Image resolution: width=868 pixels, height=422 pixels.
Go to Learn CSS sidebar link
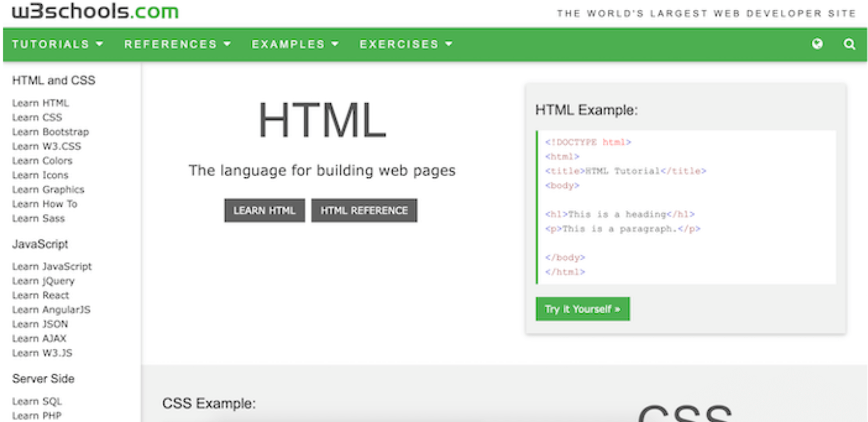(37, 117)
